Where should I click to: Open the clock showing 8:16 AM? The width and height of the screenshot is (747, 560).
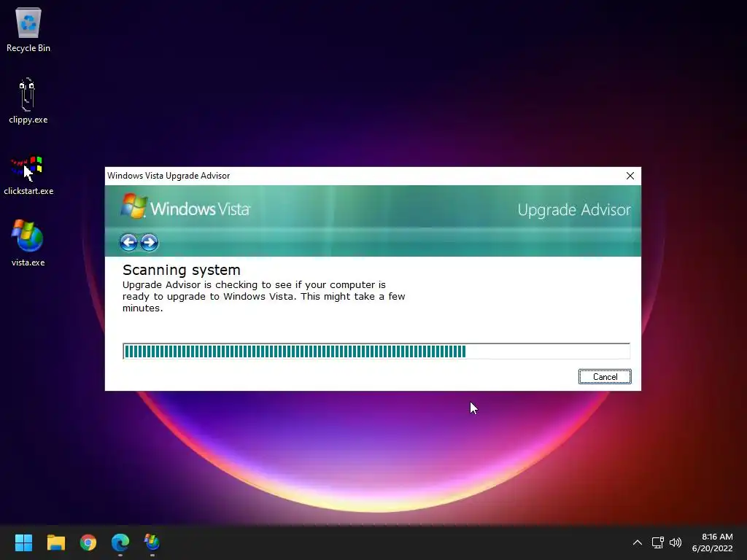tap(713, 542)
